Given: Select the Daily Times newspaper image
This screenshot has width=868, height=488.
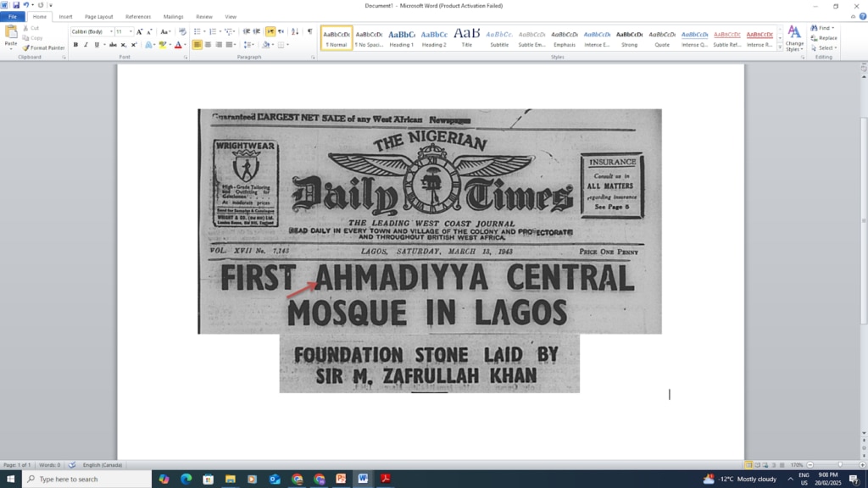Looking at the screenshot, I should (430, 221).
